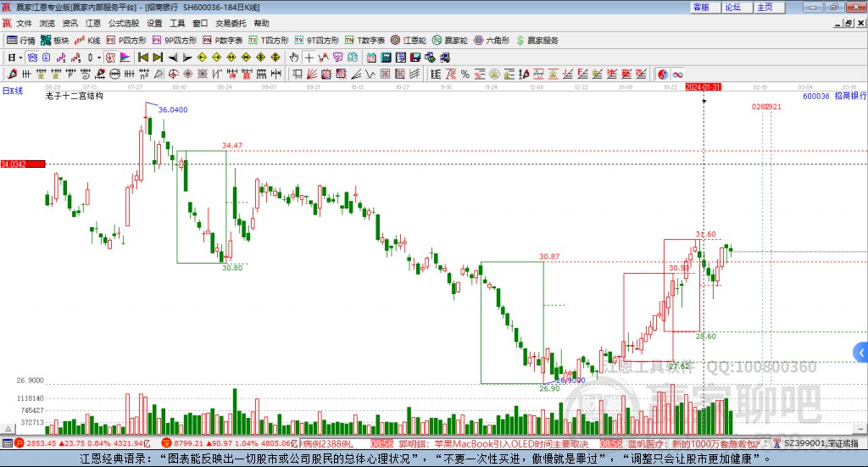Image resolution: width=868 pixels, height=467 pixels.
Task: Click the black right arrow icon
Action: (x=187, y=58)
